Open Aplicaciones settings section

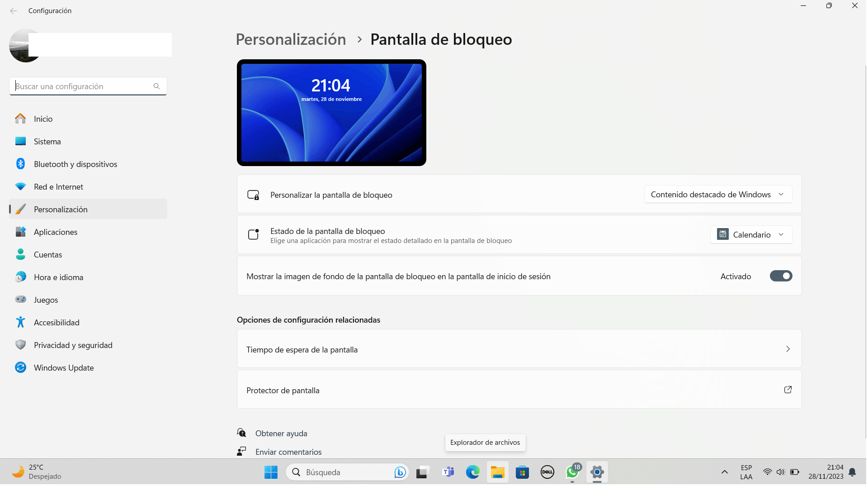(88, 232)
